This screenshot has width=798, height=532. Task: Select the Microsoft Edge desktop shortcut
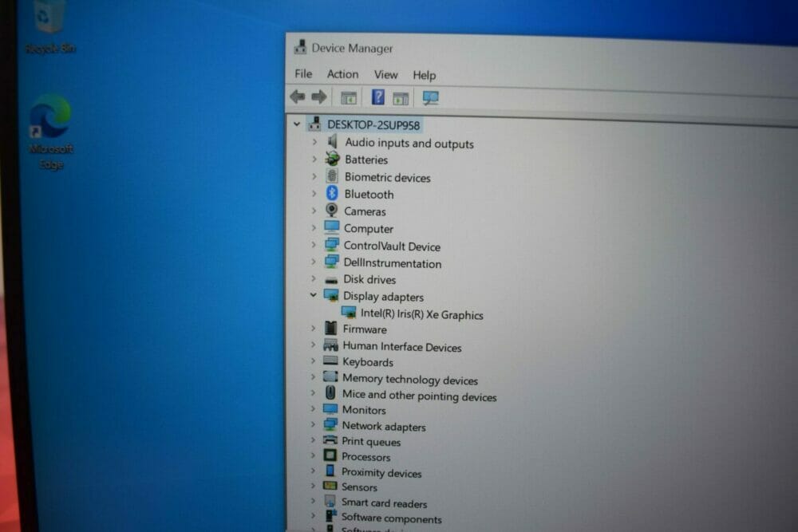pos(51,132)
